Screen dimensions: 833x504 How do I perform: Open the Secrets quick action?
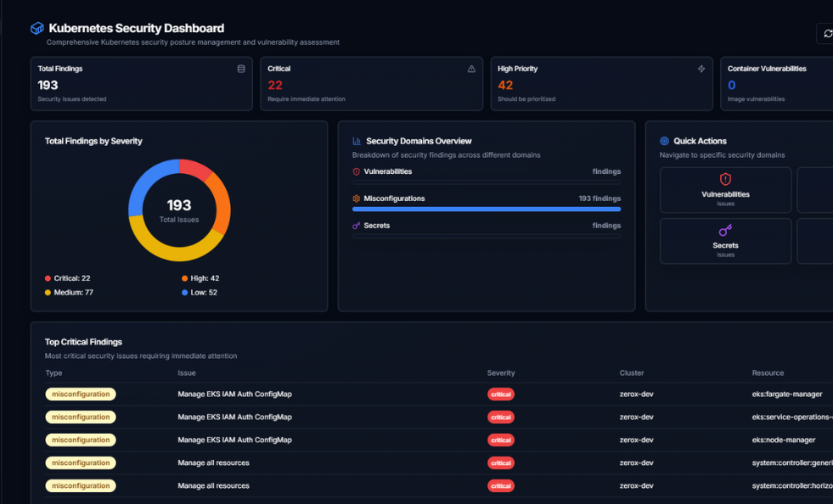pyautogui.click(x=725, y=241)
